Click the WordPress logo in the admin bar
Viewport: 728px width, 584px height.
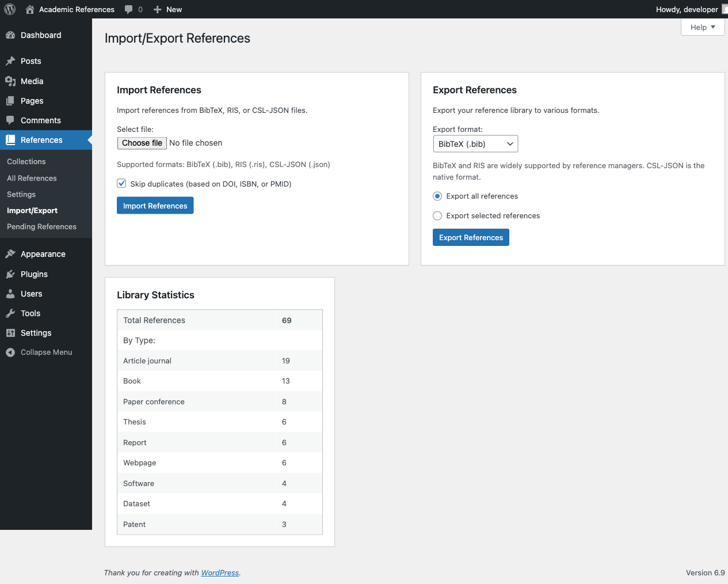click(9, 9)
